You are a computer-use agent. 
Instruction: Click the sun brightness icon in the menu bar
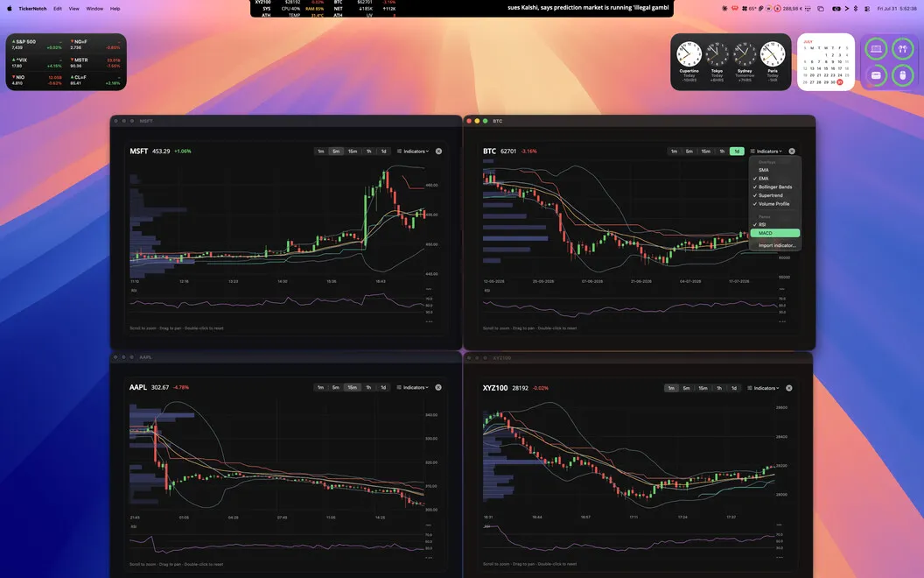coord(724,8)
